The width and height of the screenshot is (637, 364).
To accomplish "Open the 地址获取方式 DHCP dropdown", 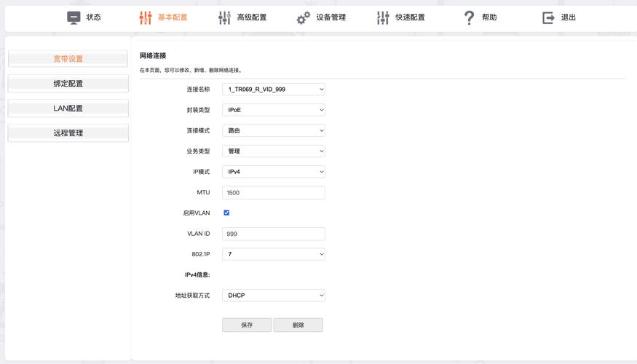I will (274, 296).
